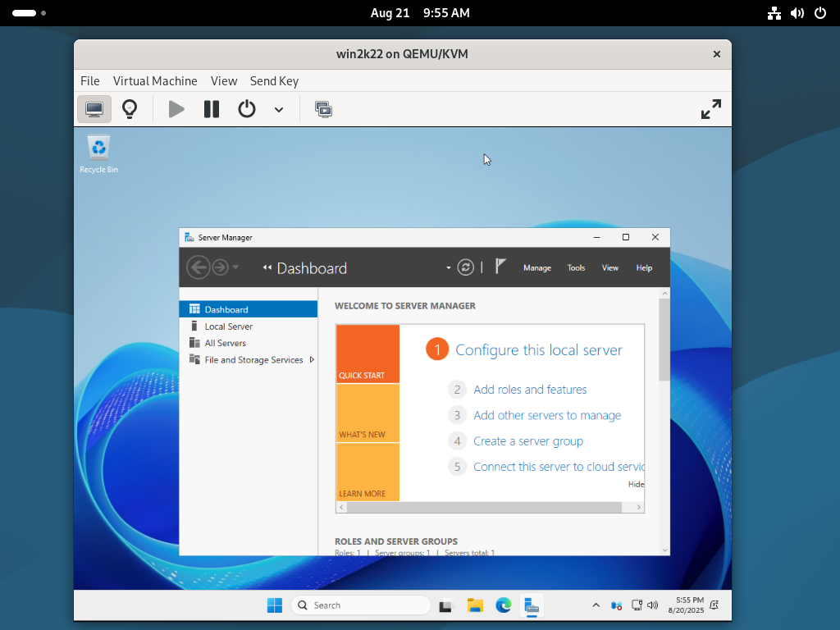
Task: Pause the virtual machine
Action: (212, 109)
